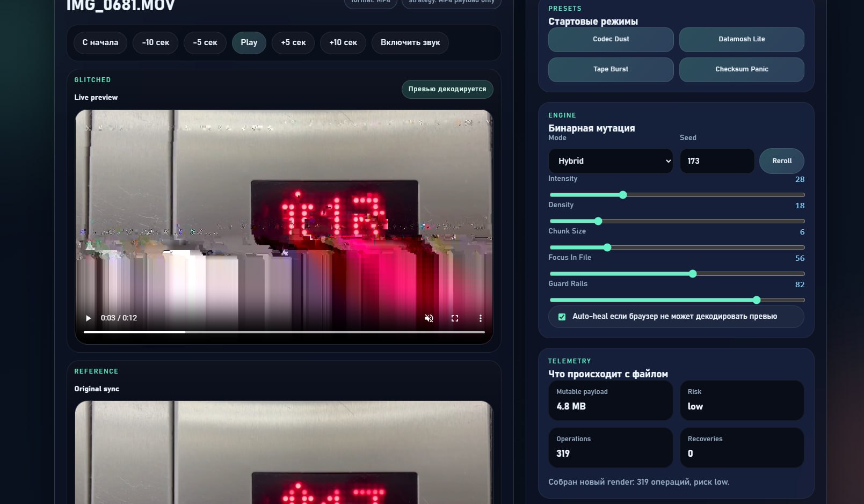Click the Recoveries 0 telemetry card
864x504 pixels.
pyautogui.click(x=742, y=448)
